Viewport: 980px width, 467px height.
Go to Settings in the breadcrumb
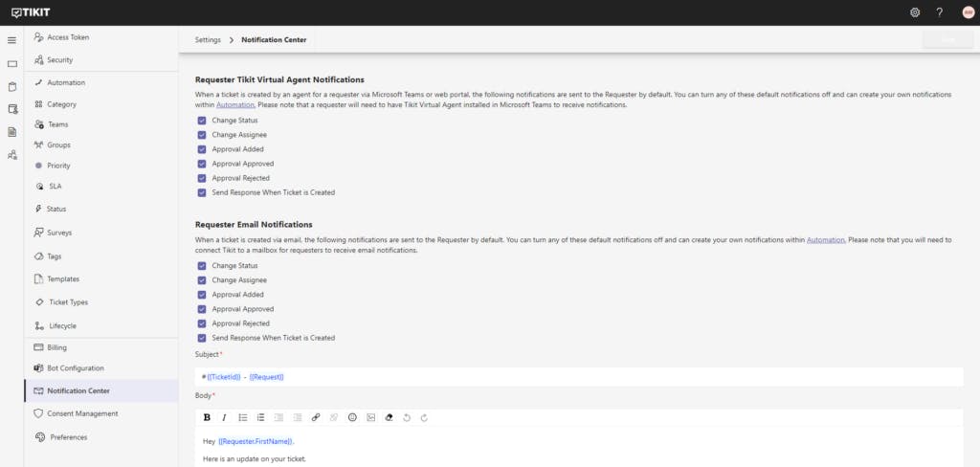[208, 40]
